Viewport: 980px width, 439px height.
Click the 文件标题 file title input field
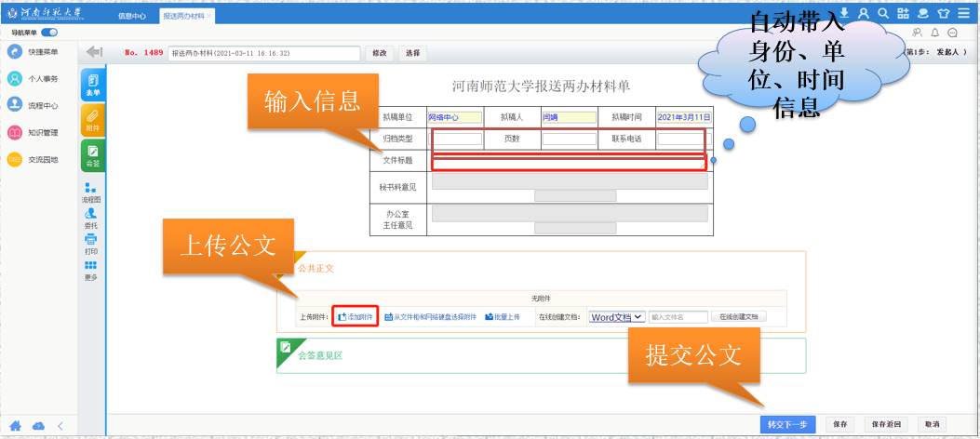(569, 163)
